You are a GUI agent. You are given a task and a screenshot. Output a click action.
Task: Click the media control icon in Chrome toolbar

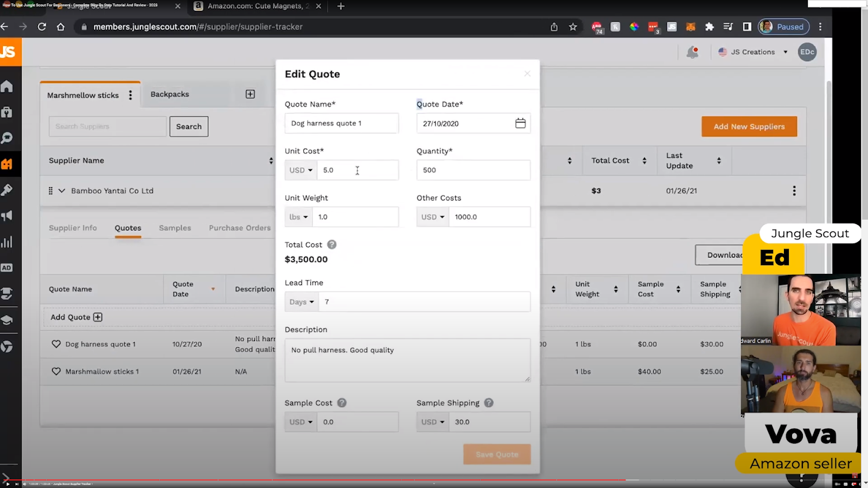coord(728,27)
